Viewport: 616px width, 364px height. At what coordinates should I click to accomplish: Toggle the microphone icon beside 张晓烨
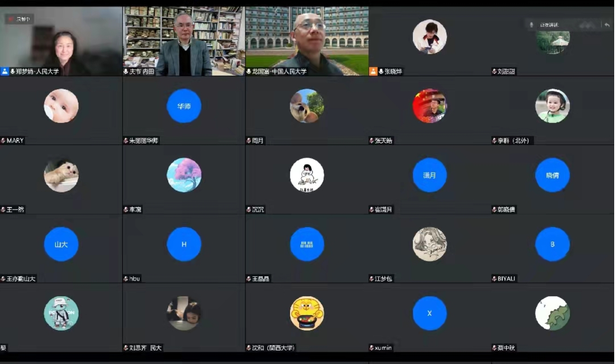point(381,71)
